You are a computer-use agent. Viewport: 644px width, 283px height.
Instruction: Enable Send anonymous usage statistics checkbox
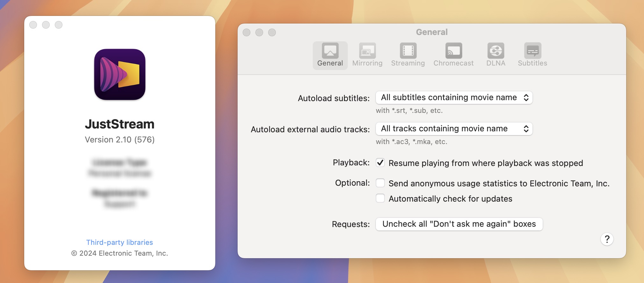[380, 183]
